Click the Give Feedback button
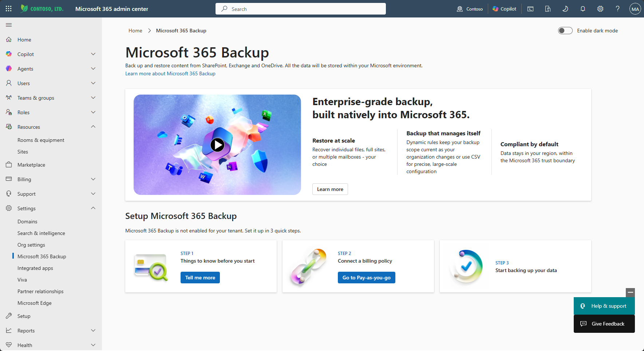This screenshot has width=644, height=351. [x=604, y=324]
